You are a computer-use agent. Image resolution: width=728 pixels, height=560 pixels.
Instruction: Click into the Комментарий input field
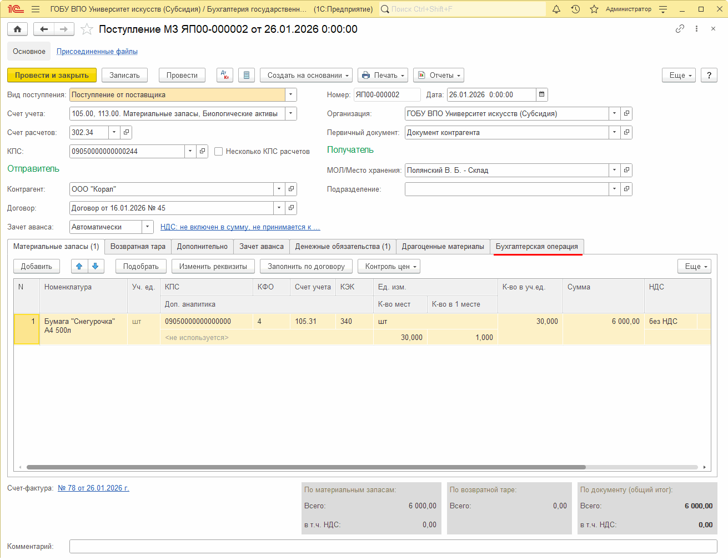(x=393, y=547)
